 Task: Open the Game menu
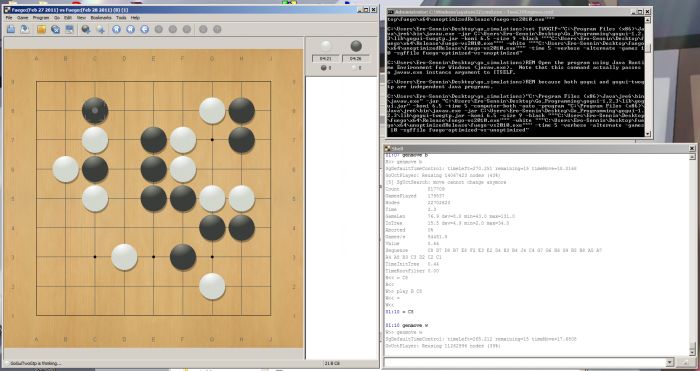coord(22,18)
